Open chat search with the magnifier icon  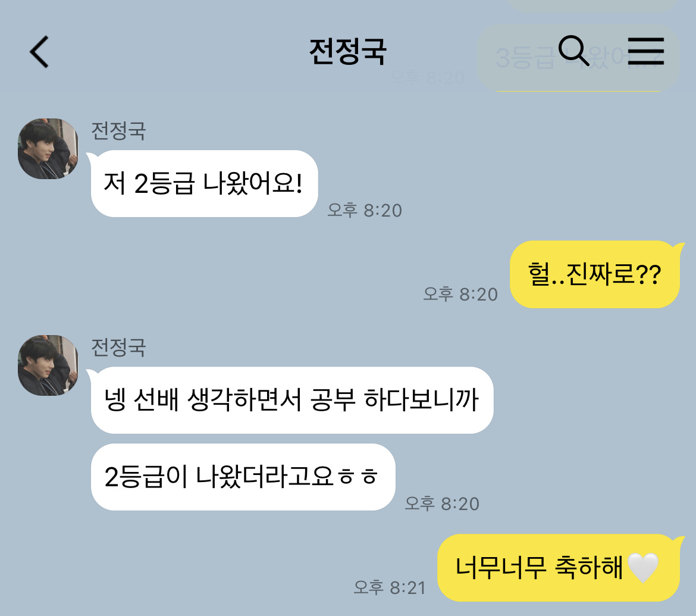573,51
